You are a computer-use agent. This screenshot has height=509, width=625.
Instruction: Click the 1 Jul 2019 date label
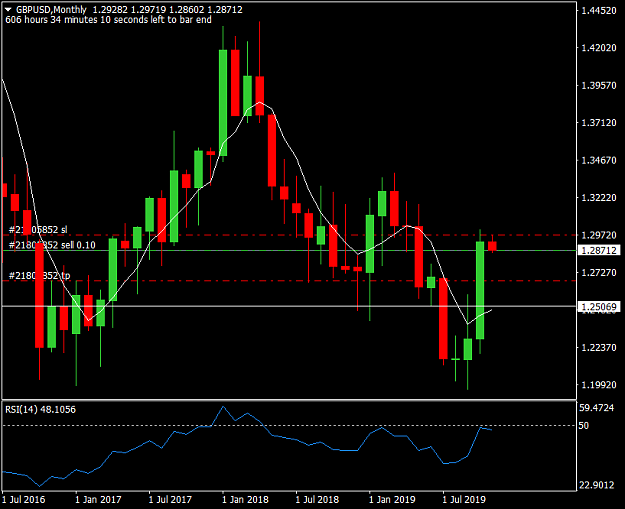pyautogui.click(x=464, y=499)
